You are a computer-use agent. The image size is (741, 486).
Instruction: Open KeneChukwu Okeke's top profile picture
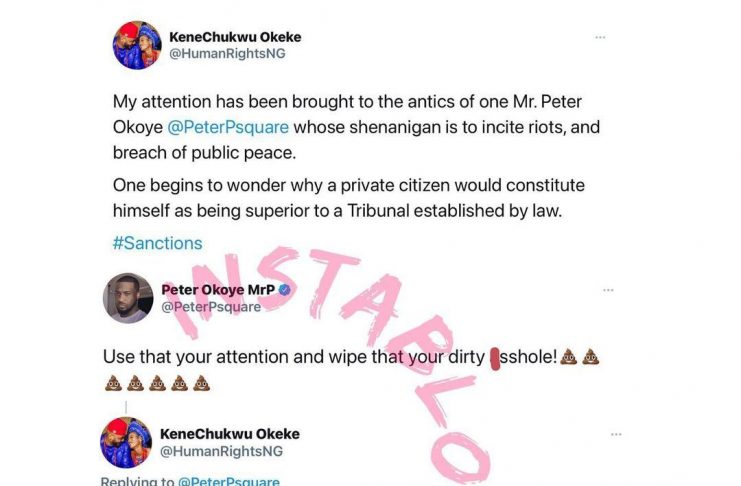pos(137,45)
